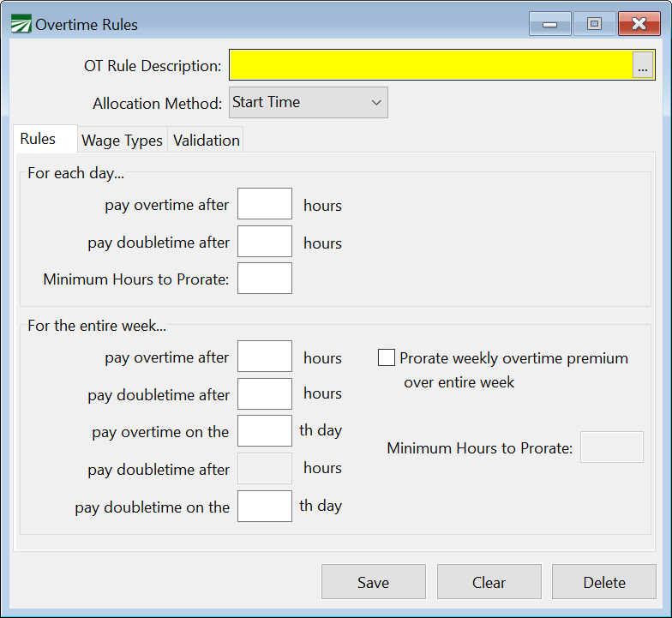The width and height of the screenshot is (672, 618).
Task: Click the Clear button
Action: pyautogui.click(x=489, y=582)
